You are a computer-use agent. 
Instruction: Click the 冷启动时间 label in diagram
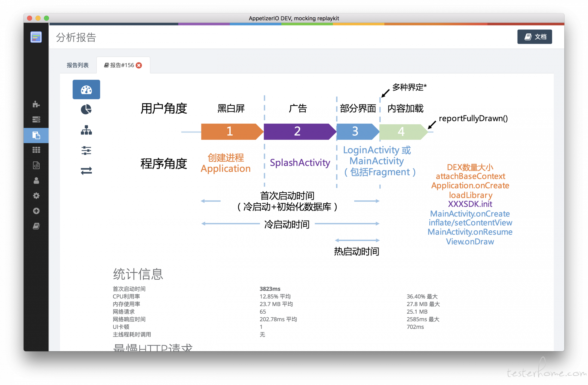(287, 225)
